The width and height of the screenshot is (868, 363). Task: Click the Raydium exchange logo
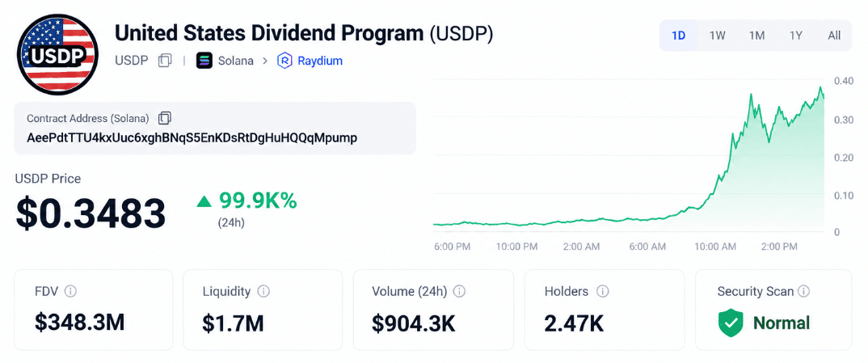[284, 61]
